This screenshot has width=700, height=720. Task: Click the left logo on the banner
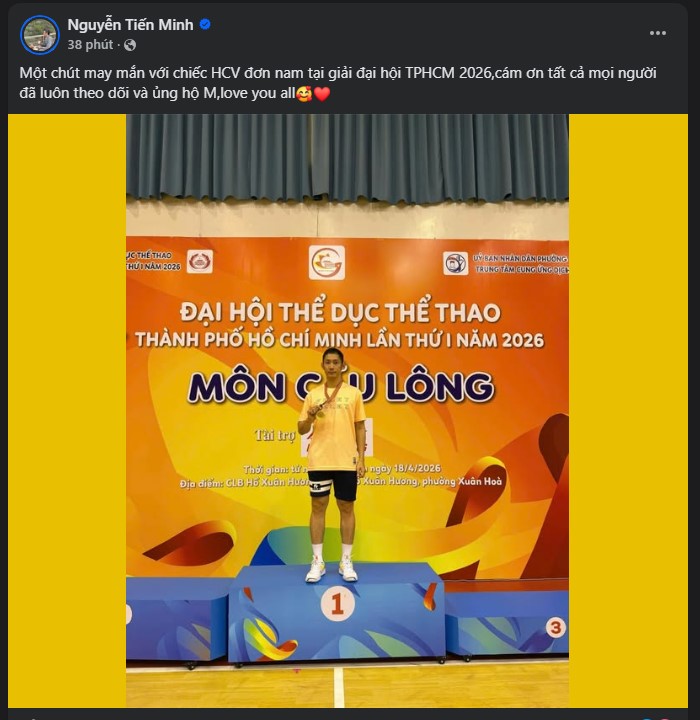(200, 262)
